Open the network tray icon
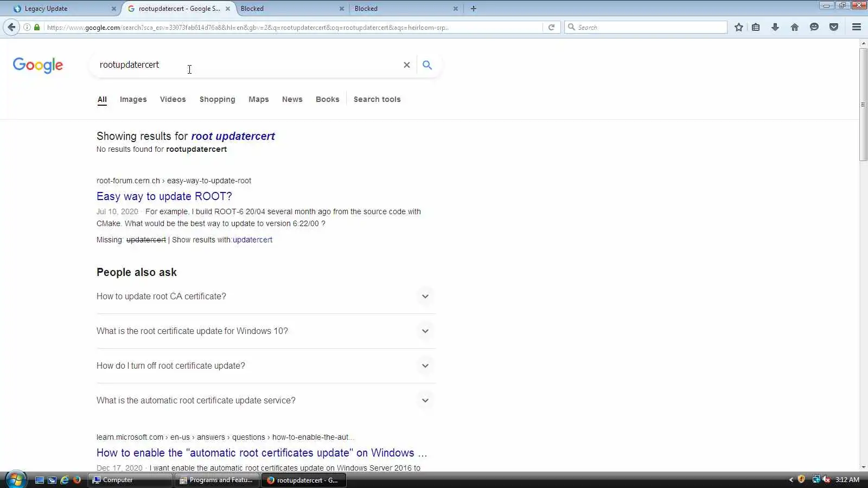This screenshot has width=868, height=488. 815,479
